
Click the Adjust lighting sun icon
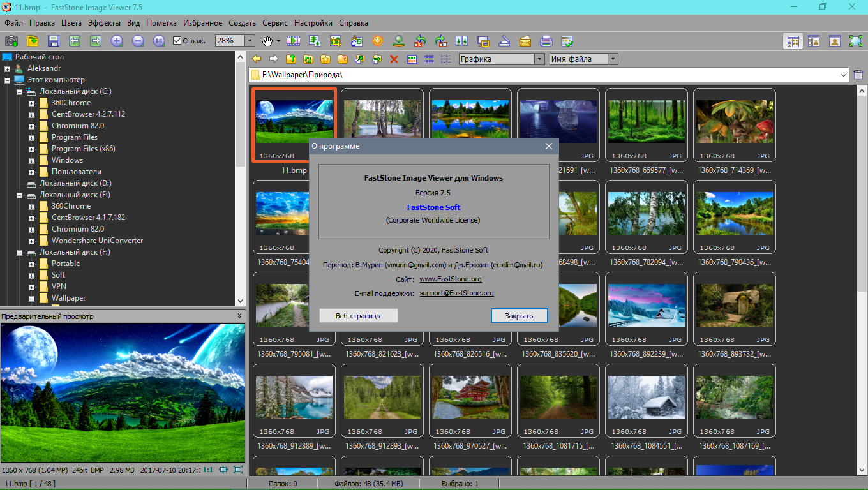[378, 41]
